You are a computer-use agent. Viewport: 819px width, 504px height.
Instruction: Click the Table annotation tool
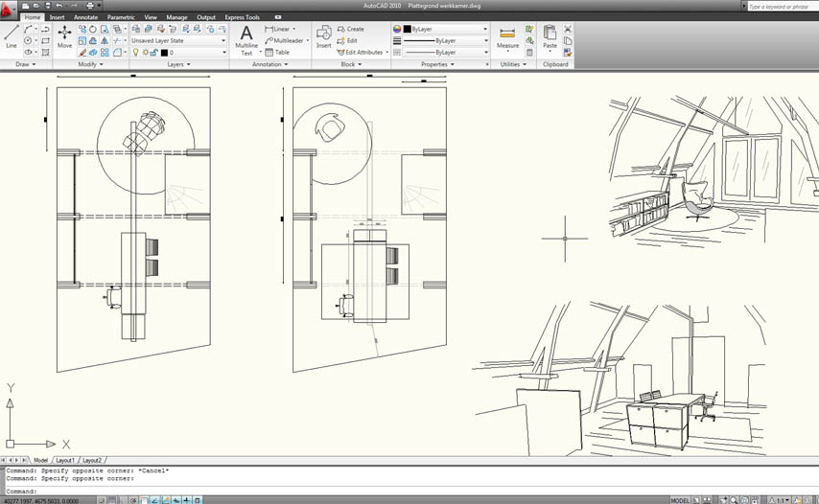(276, 53)
